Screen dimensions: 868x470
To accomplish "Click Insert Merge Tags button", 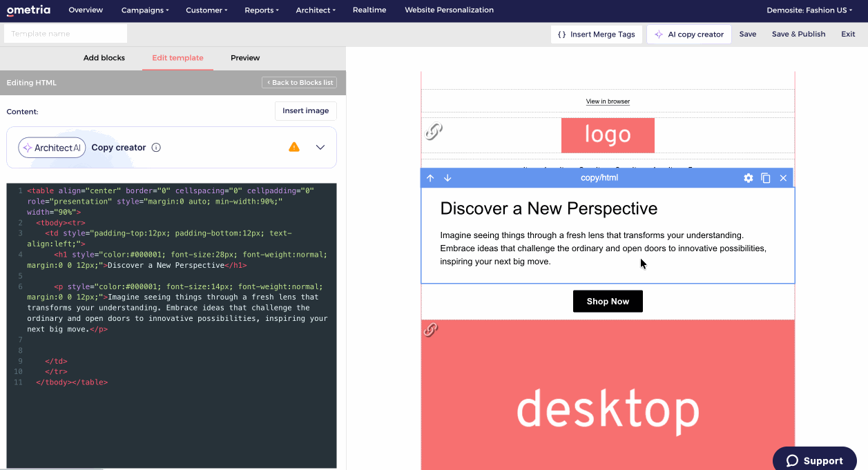I will (x=597, y=35).
